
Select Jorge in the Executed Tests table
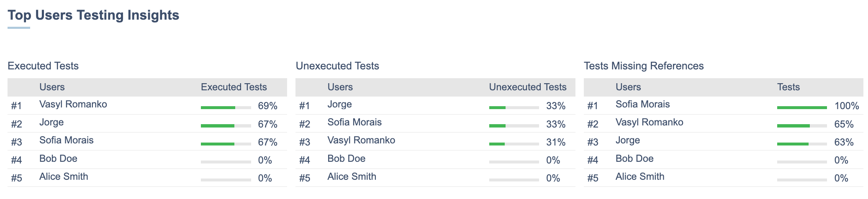click(51, 122)
